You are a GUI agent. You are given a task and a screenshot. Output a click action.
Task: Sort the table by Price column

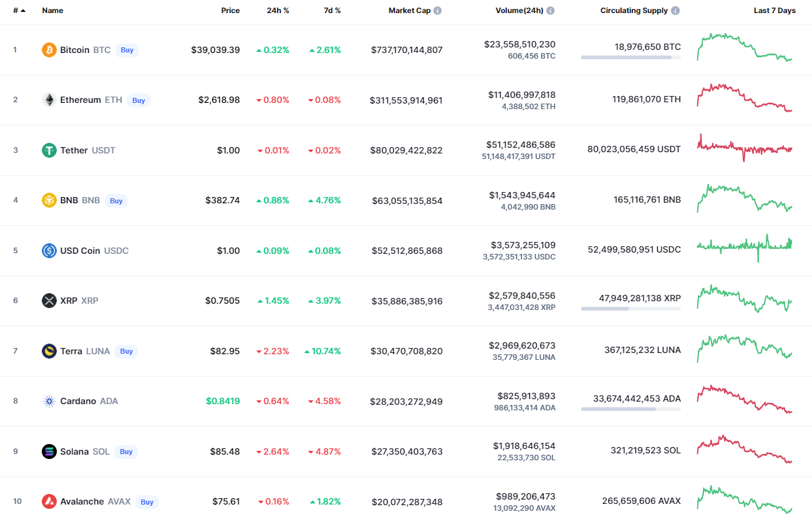(x=230, y=11)
